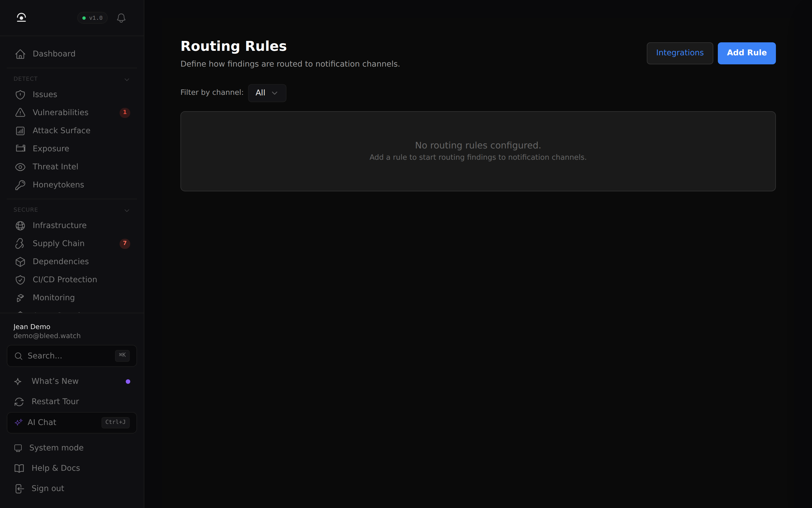The width and height of the screenshot is (812, 508).
Task: Click the Issues shield icon
Action: click(20, 95)
